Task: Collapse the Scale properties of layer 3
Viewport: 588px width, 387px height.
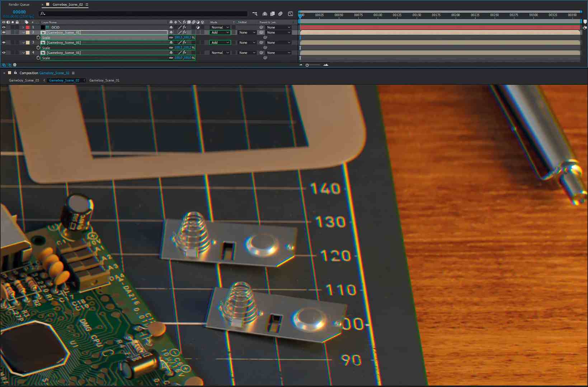Action: tap(23, 42)
